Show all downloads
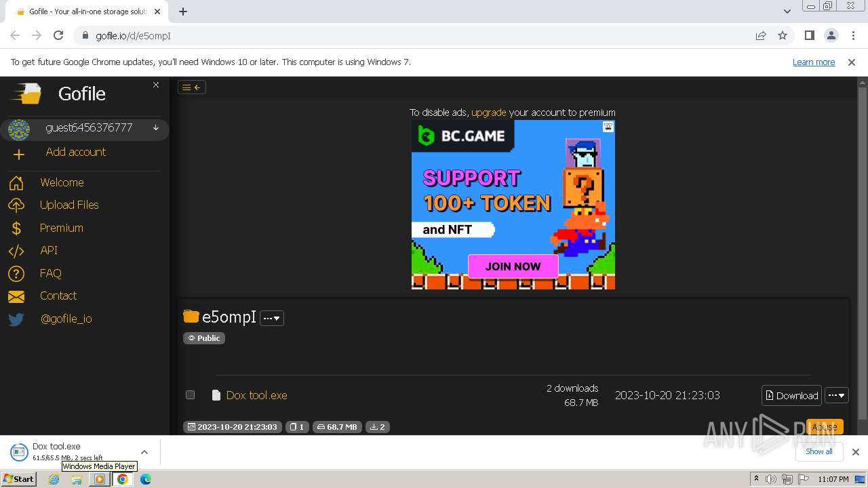The width and height of the screenshot is (868, 488). click(819, 451)
